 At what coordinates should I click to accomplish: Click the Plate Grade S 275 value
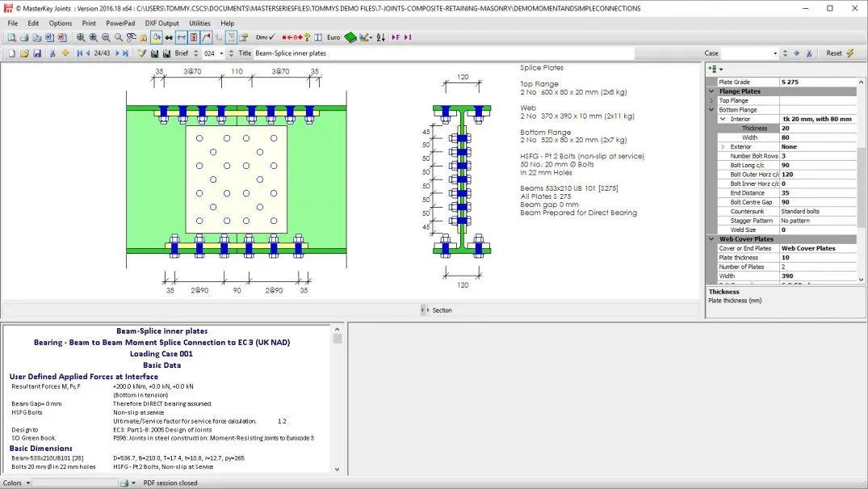(x=818, y=82)
